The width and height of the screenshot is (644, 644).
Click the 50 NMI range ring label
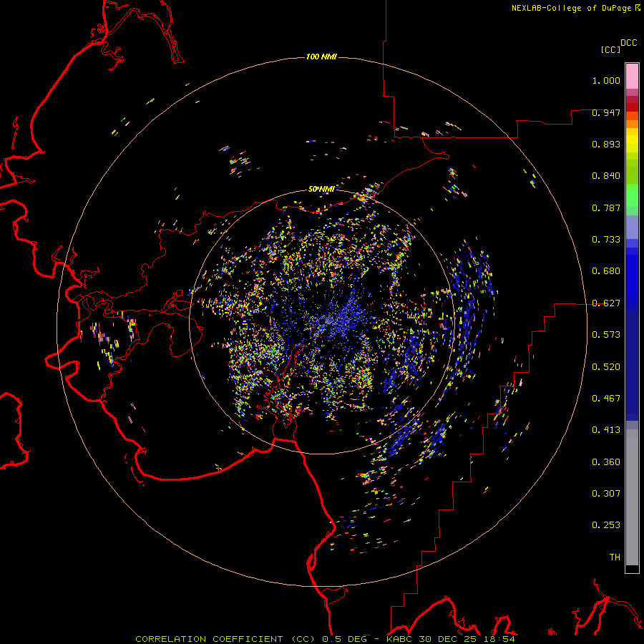click(x=321, y=189)
